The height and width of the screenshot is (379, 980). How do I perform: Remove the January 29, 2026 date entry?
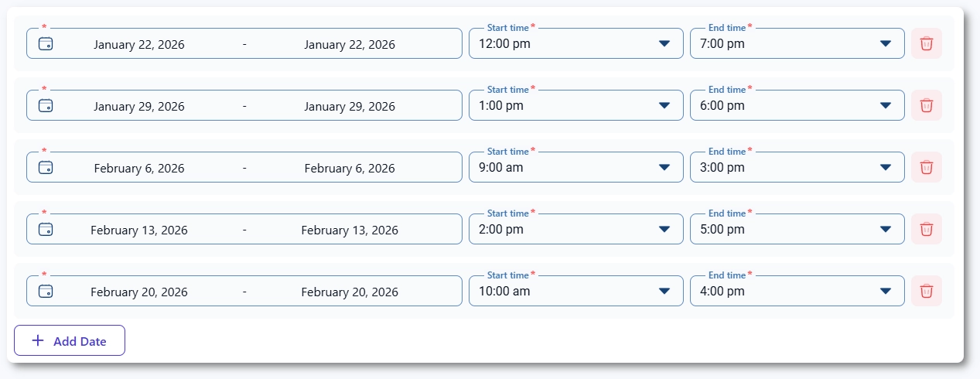pos(926,106)
